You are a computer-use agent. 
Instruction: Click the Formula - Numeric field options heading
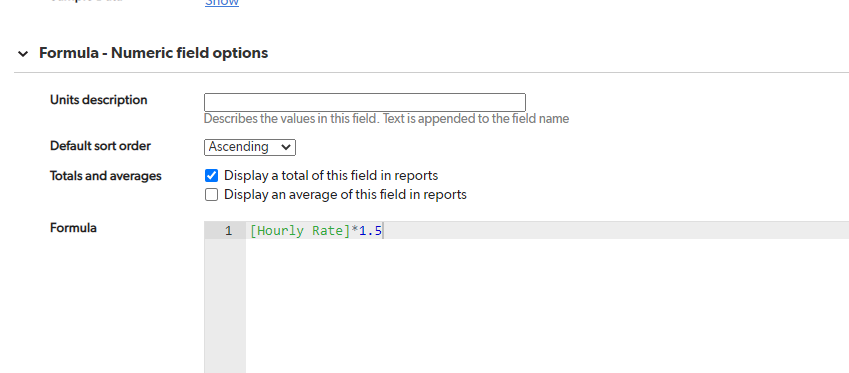pos(153,53)
